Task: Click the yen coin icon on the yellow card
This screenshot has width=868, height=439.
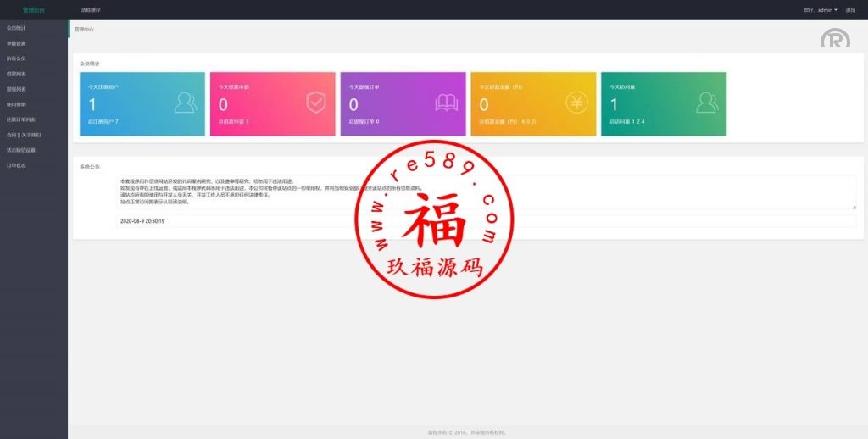Action: [576, 103]
